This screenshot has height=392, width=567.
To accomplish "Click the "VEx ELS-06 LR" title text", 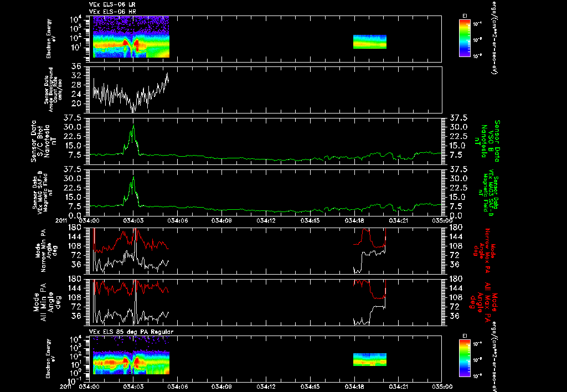I will point(112,4).
